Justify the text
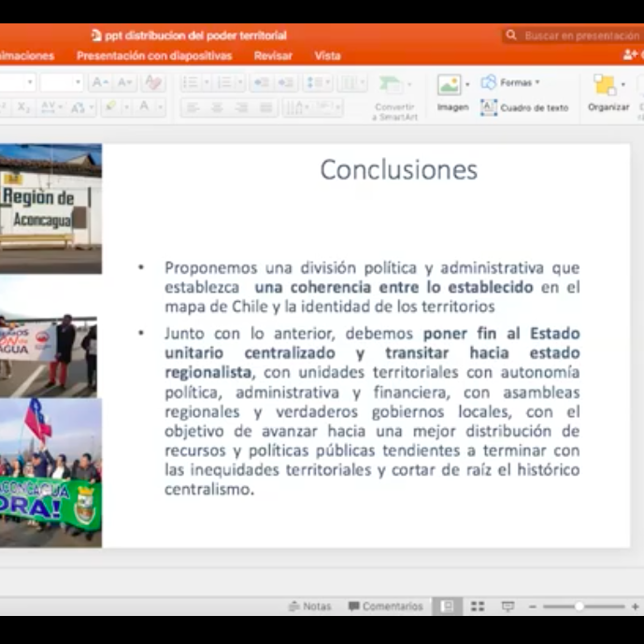644x644 pixels. (x=266, y=108)
